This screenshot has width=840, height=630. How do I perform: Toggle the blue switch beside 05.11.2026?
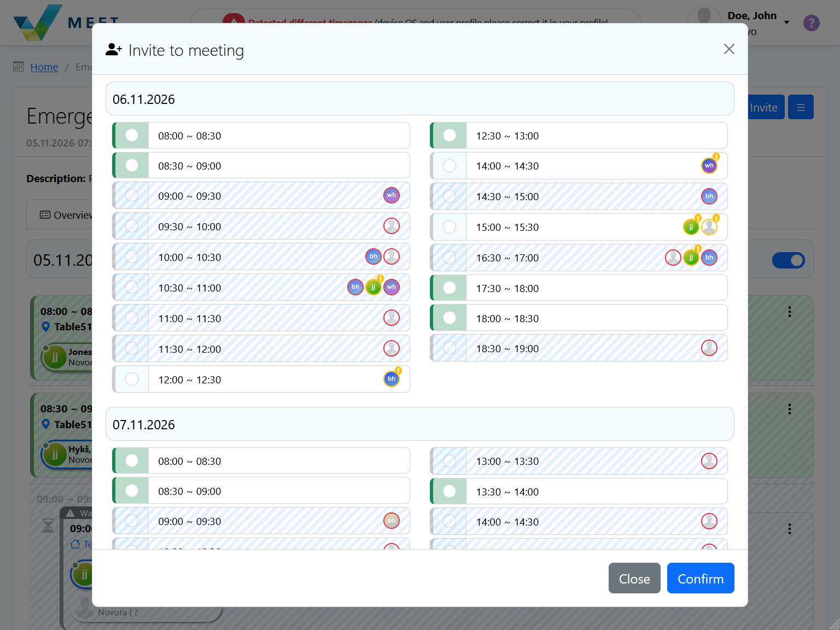788,260
